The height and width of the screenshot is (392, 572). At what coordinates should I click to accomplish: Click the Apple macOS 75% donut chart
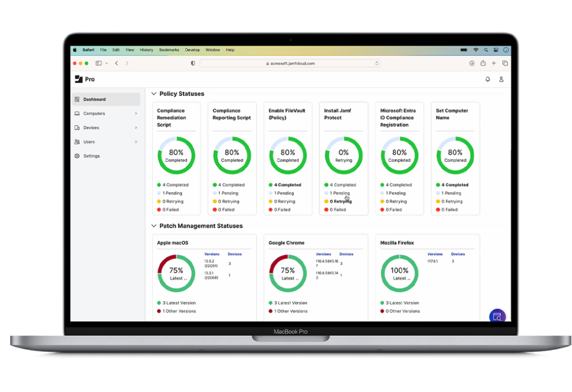tap(176, 273)
